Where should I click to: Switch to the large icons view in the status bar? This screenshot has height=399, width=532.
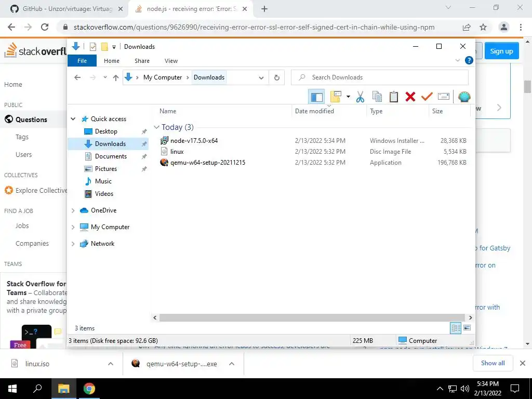pos(467,328)
